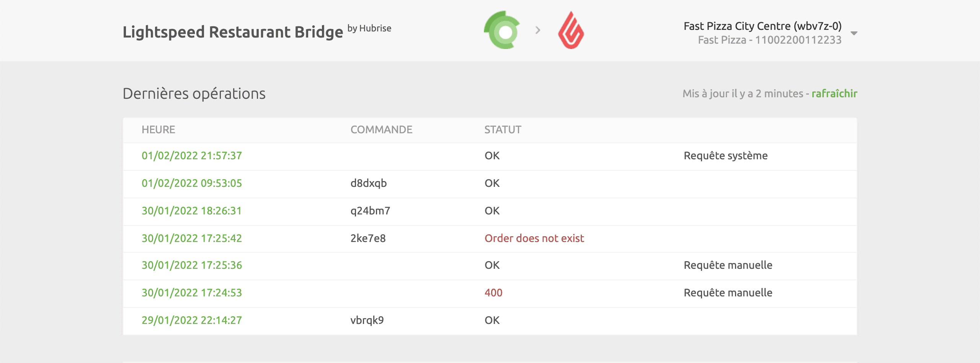Click the red 400 error status

point(493,293)
